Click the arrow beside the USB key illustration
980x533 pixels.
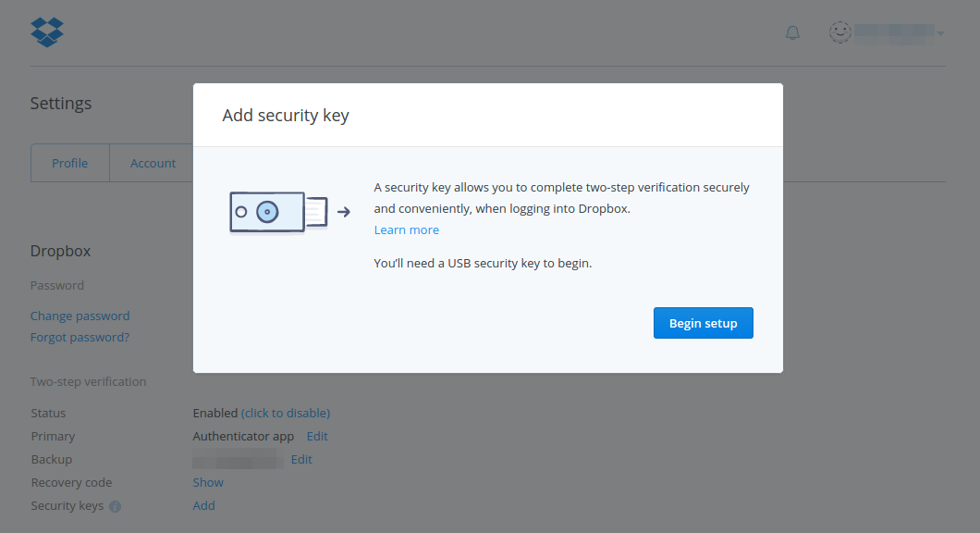tap(343, 212)
